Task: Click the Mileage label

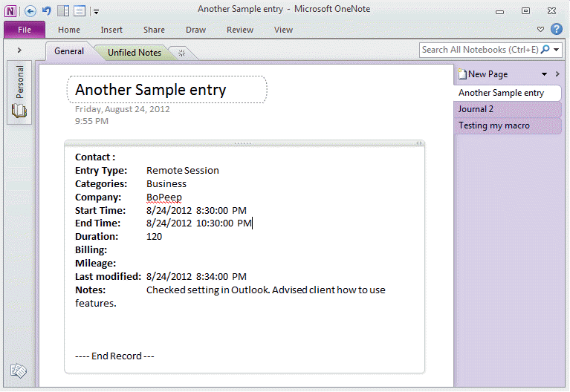Action: (x=95, y=264)
